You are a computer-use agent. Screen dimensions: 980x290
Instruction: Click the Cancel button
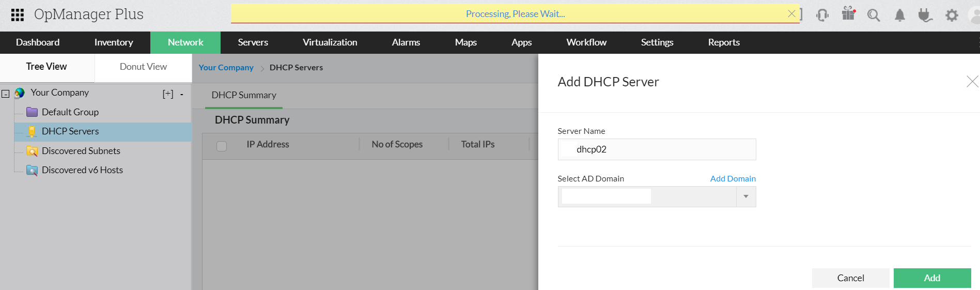850,278
